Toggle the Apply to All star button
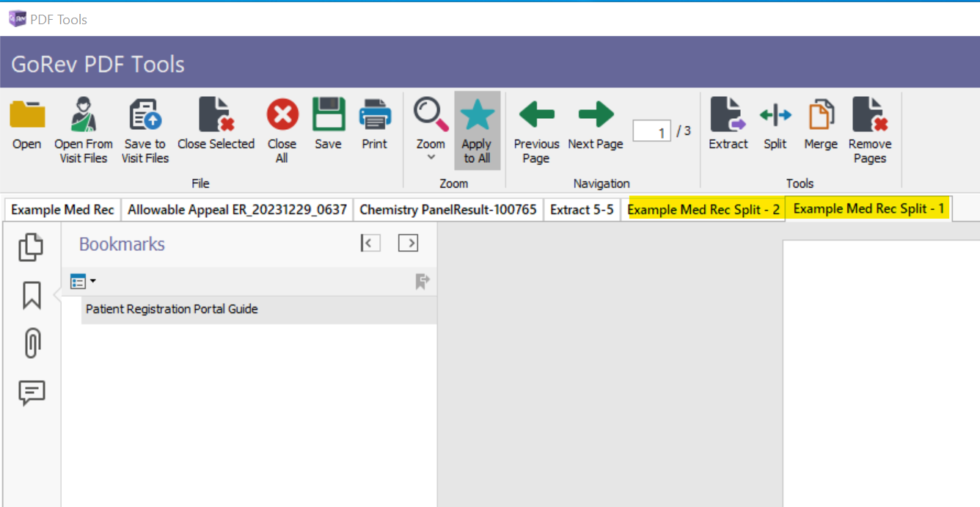This screenshot has width=980, height=507. [477, 131]
